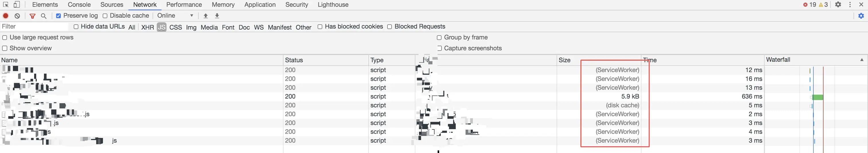This screenshot has width=868, height=153.
Task: Clear the network log
Action: point(18,16)
